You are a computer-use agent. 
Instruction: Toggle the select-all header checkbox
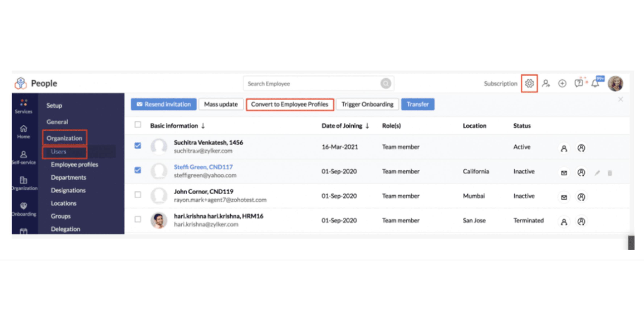138,125
